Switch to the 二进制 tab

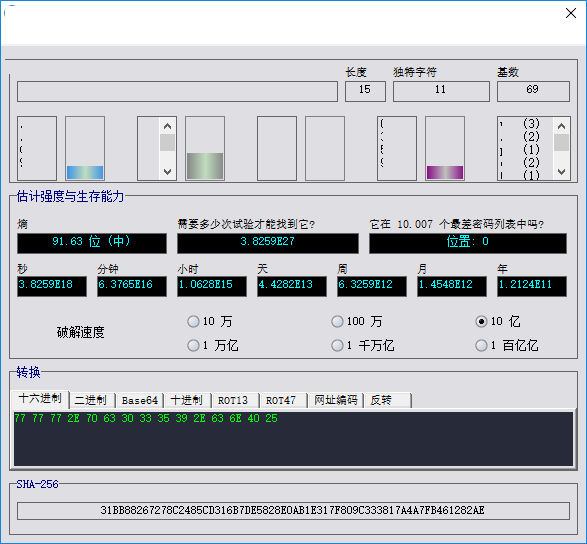[x=92, y=400]
